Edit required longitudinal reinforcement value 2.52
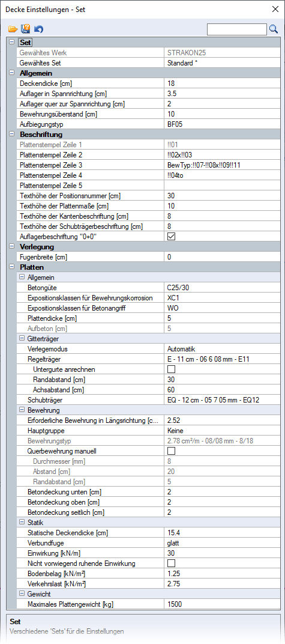285x644 pixels. [x=221, y=420]
